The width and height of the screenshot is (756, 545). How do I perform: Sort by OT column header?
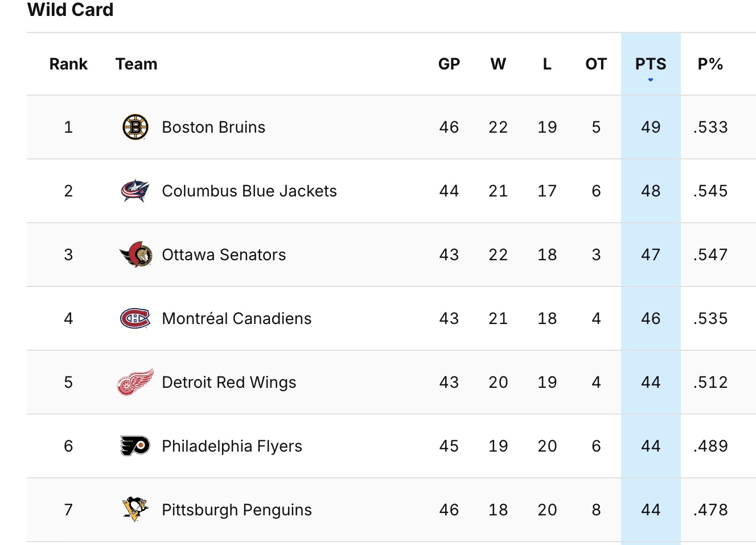point(596,64)
